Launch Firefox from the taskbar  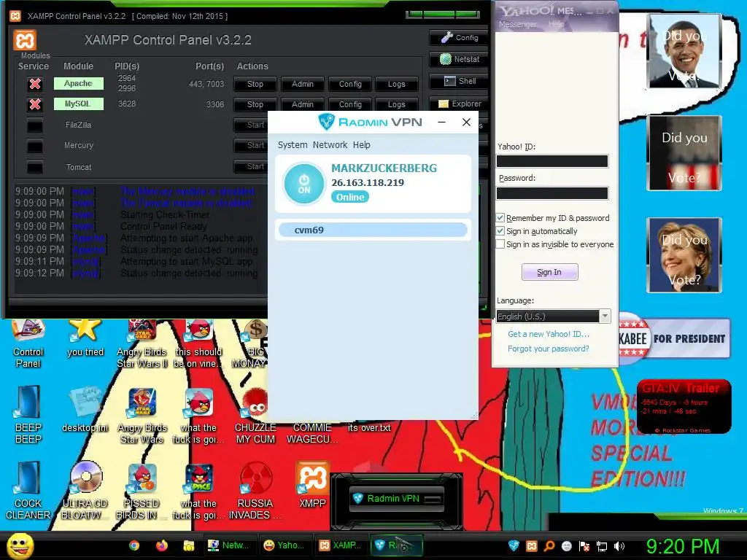pyautogui.click(x=162, y=545)
